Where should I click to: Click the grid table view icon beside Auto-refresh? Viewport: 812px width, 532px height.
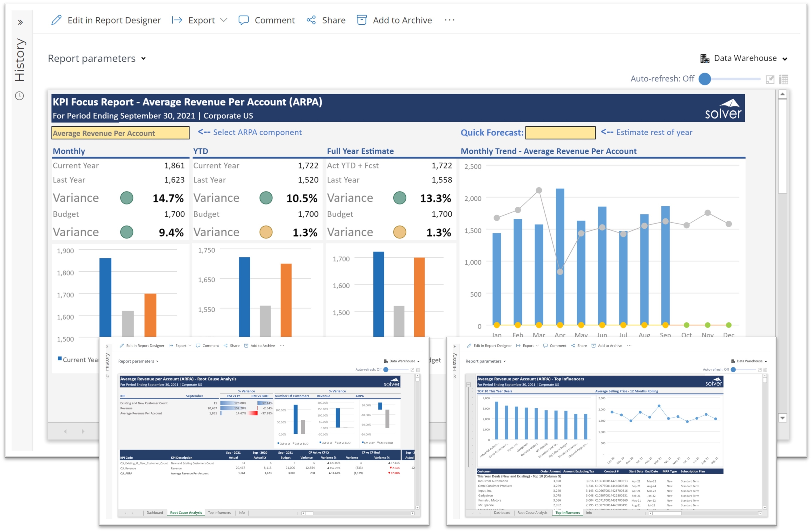click(784, 80)
